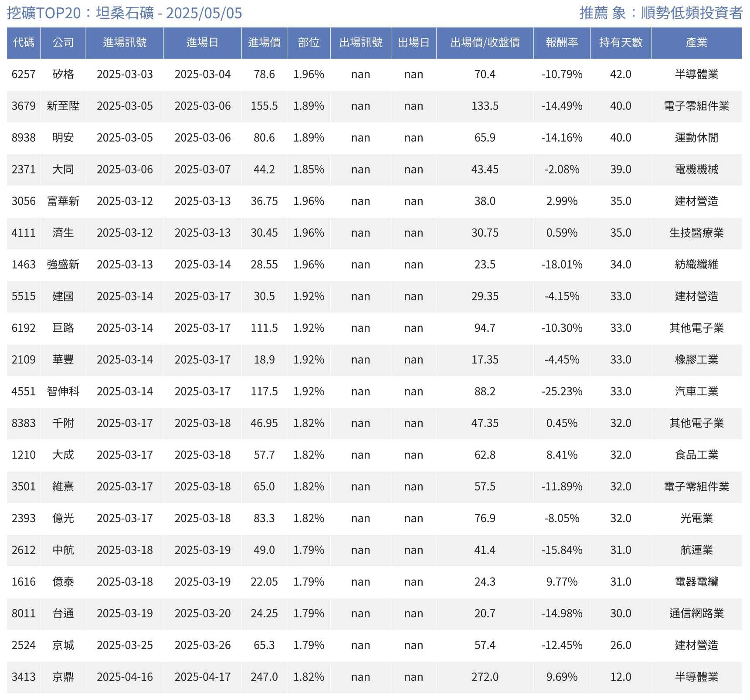
Task: Click the 出場日 column header
Action: click(414, 43)
